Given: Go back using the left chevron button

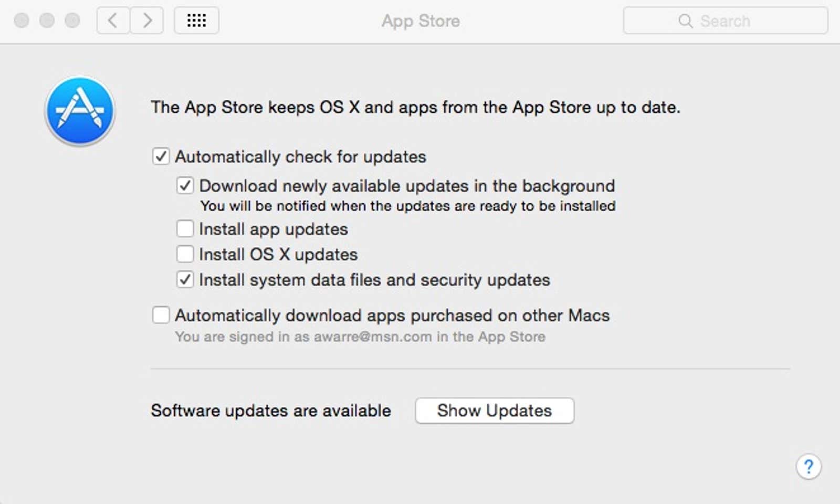Looking at the screenshot, I should pos(113,20).
